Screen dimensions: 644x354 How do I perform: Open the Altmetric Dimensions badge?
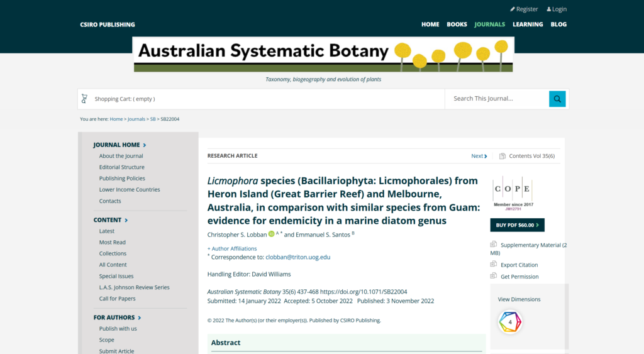pos(509,322)
